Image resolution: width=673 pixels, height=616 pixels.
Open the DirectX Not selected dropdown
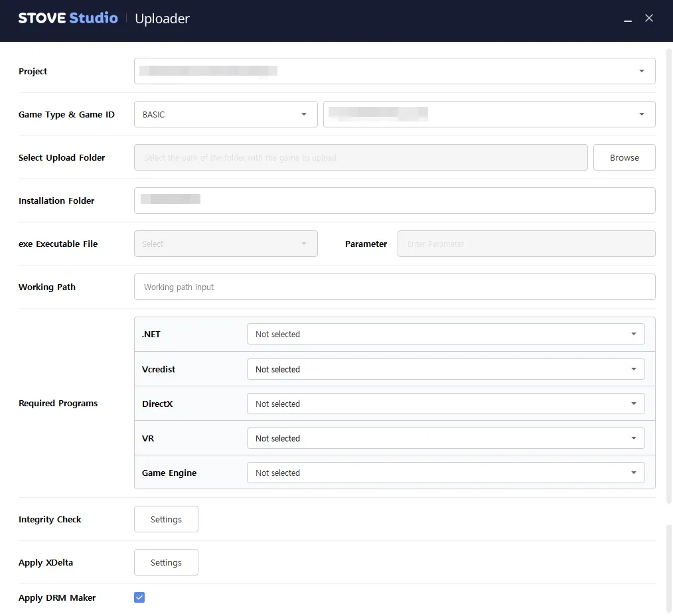coord(445,404)
